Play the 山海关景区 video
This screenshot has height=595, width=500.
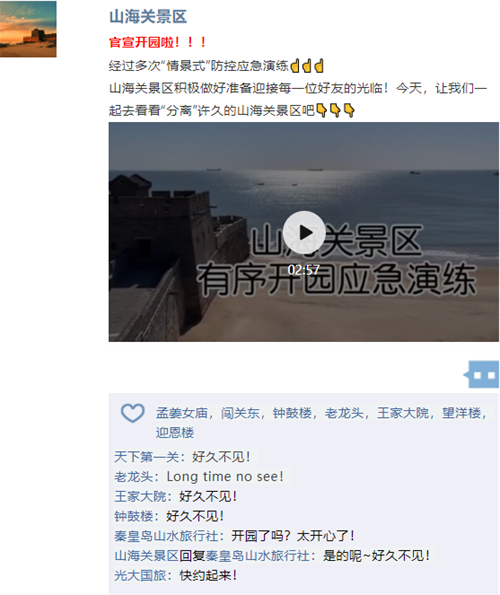click(x=304, y=232)
